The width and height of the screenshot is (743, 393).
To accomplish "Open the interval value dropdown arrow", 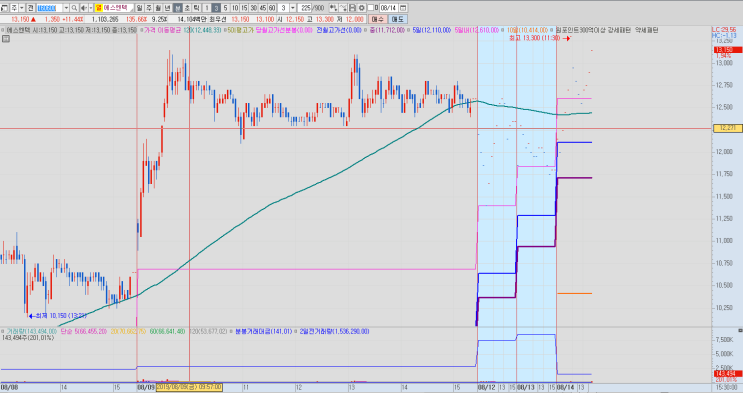I will pyautogui.click(x=293, y=8).
